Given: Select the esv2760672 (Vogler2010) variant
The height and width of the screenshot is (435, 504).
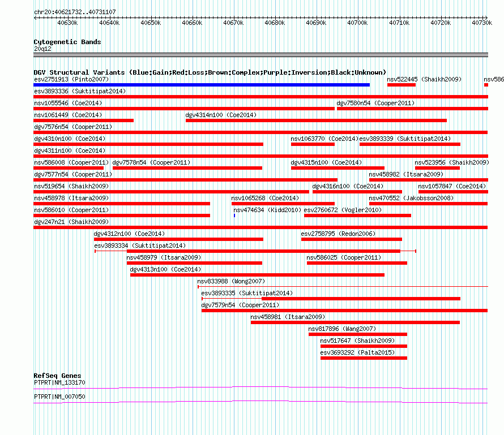Looking at the screenshot, I should pyautogui.click(x=357, y=216).
